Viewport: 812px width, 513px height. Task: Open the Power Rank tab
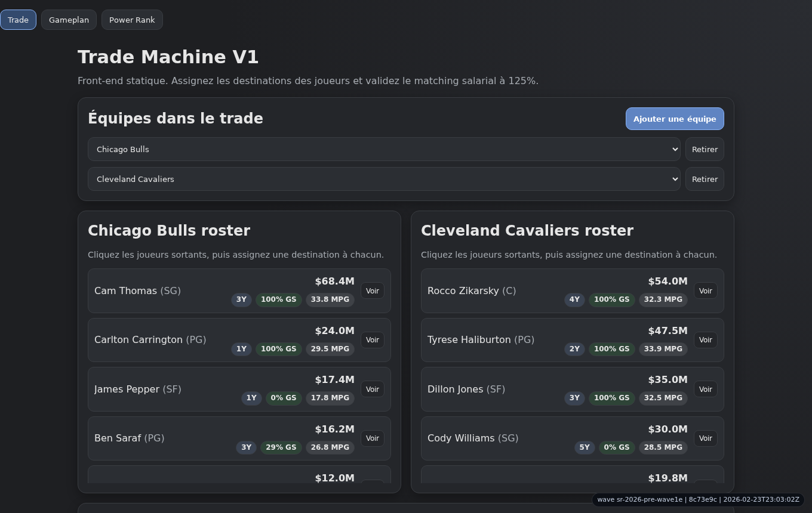132,20
